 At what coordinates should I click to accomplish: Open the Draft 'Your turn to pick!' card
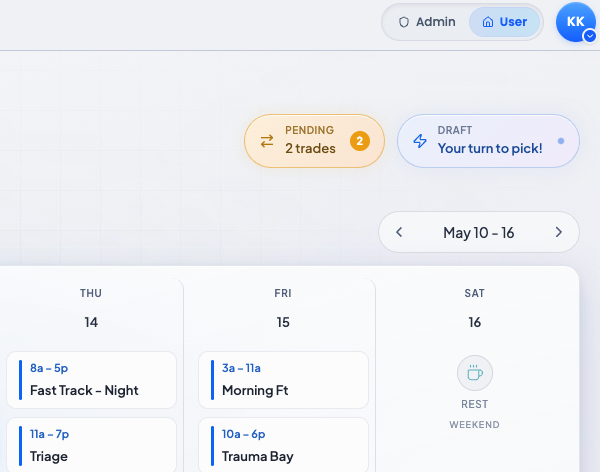488,141
